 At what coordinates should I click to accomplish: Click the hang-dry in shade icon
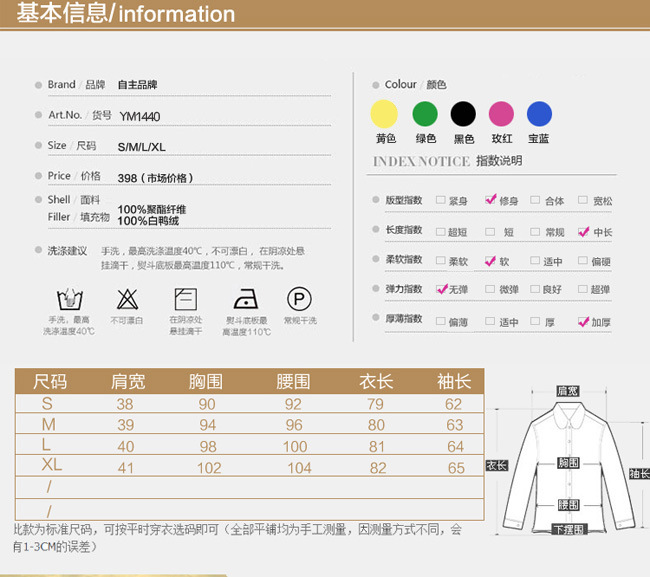[186, 298]
